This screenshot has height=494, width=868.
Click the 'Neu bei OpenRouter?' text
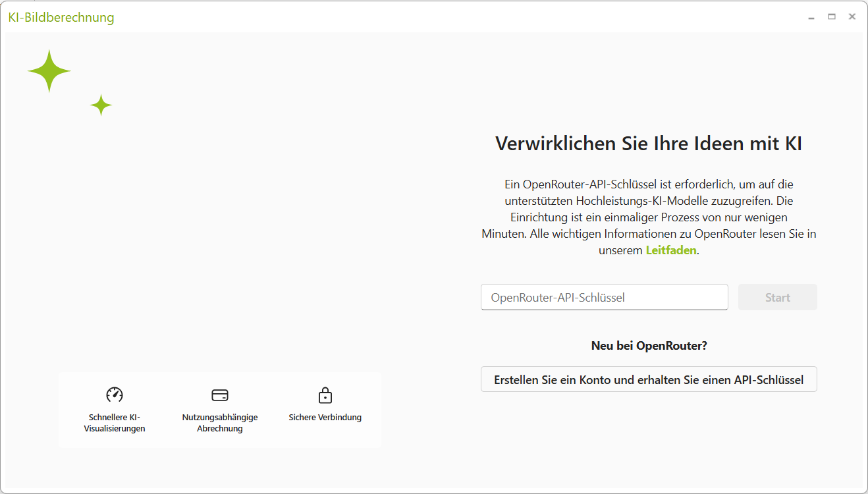pos(649,346)
